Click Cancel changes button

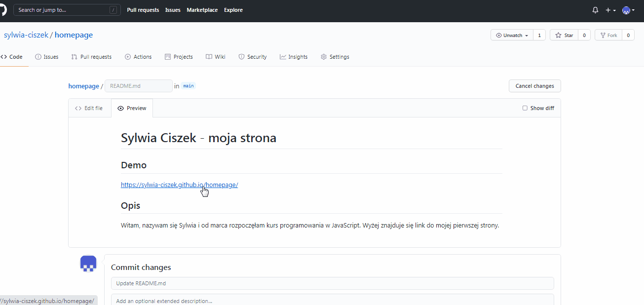535,86
